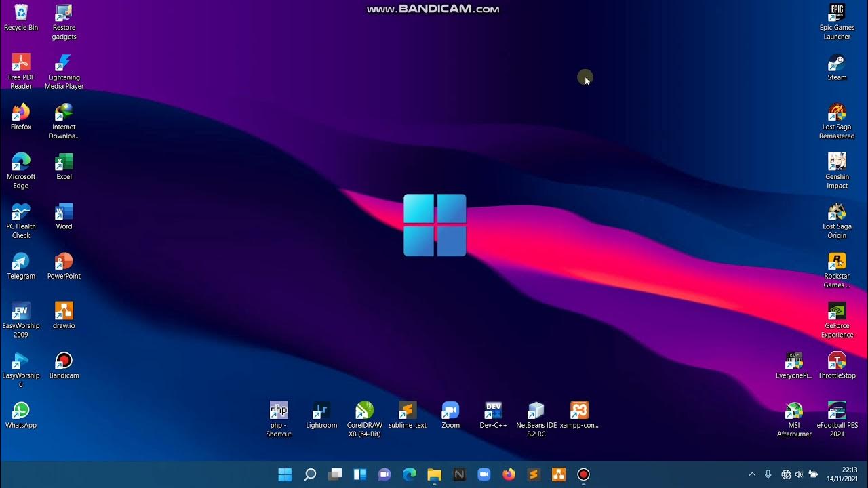Select the Lost Saga Remastered icon
Viewport: 868px width, 488px height.
(837, 121)
